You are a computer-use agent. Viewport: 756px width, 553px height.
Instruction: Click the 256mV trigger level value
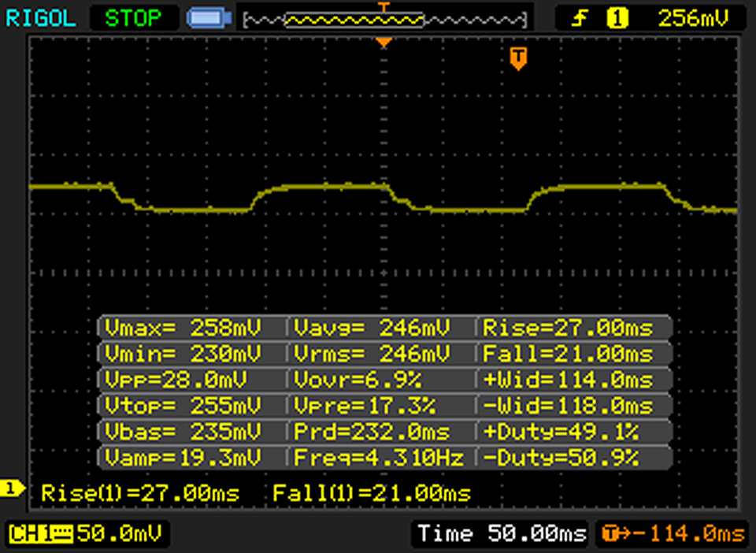pyautogui.click(x=693, y=18)
